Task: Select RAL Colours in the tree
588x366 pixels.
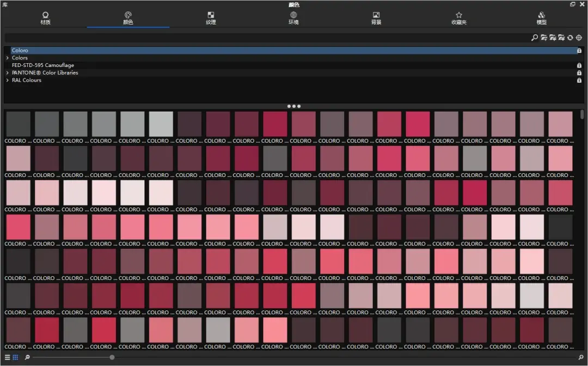Action: [27, 80]
